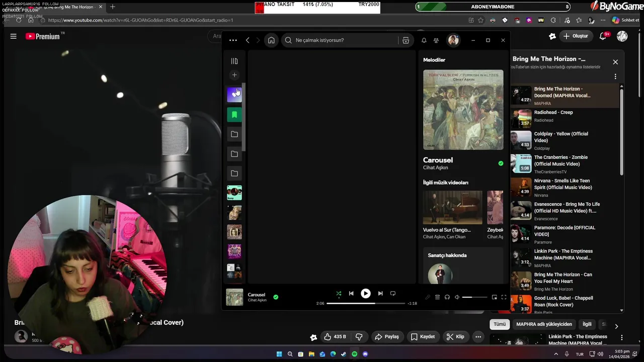
Task: Open Spotify miniplayer icon
Action: click(x=494, y=297)
